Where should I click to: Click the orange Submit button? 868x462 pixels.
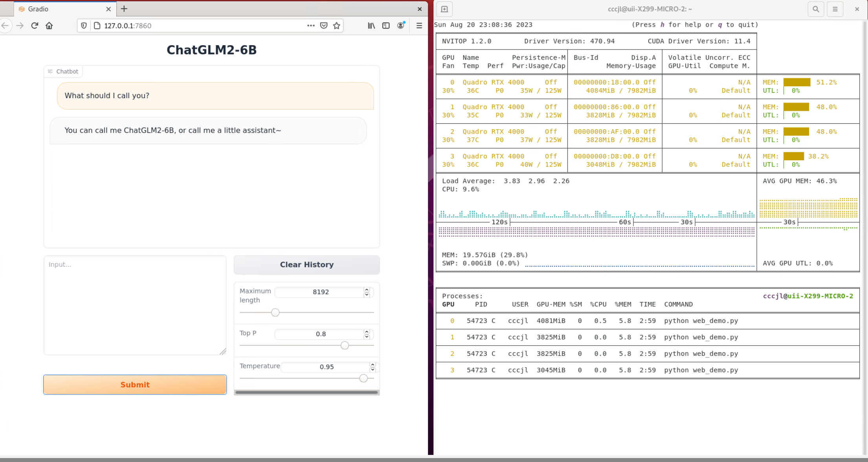[x=135, y=385]
